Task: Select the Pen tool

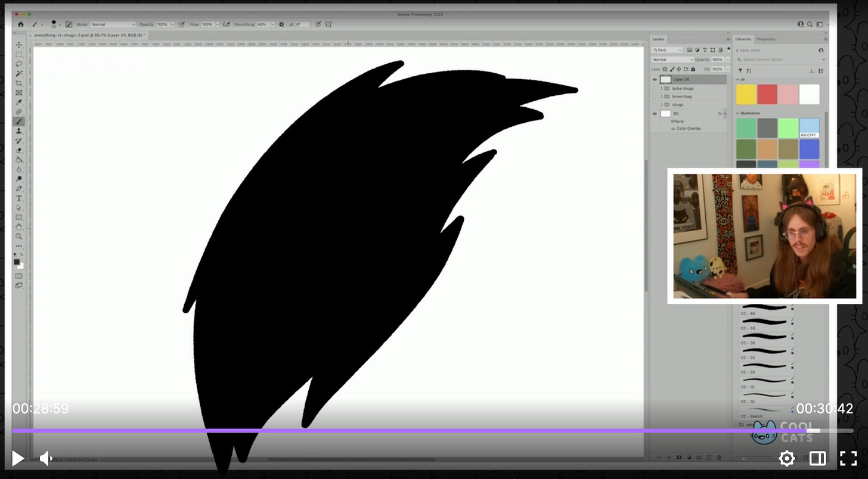Action: [19, 188]
